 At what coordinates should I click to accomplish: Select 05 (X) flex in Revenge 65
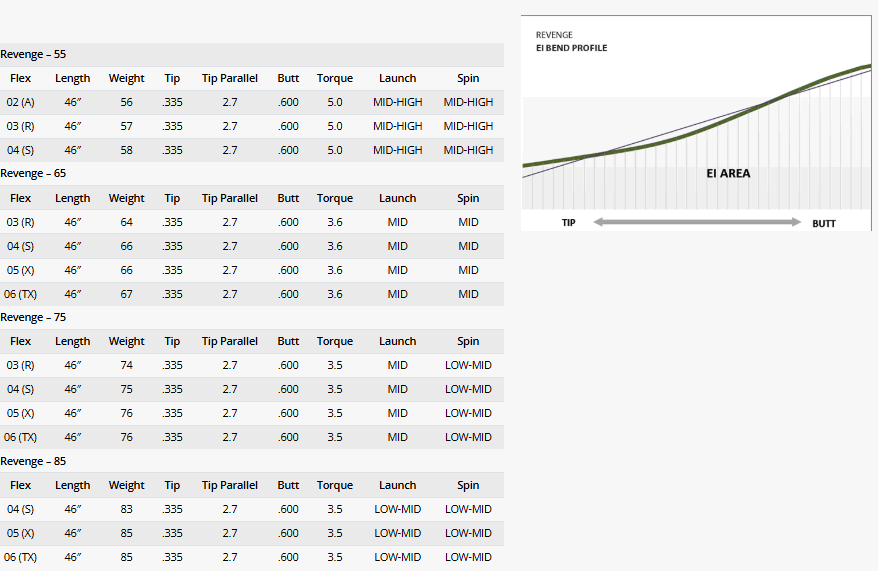[20, 270]
